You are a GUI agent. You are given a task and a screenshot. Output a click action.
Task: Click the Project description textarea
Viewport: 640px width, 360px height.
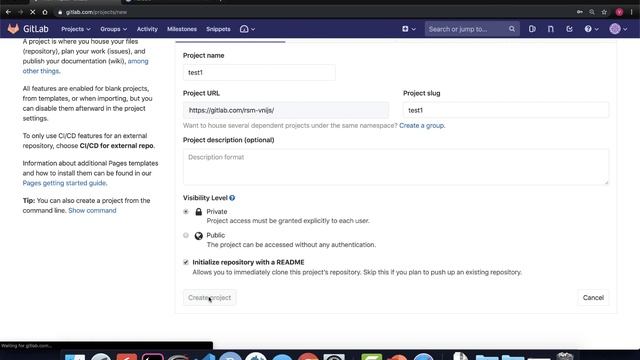tap(396, 167)
